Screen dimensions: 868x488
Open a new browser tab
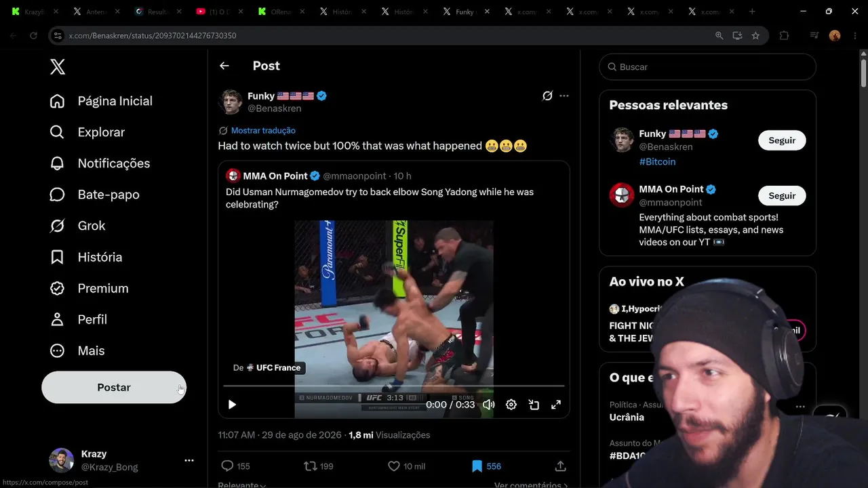pos(752,12)
